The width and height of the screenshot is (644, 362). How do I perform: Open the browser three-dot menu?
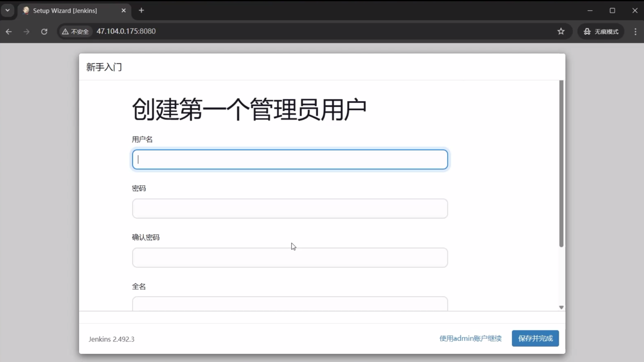tap(635, 32)
